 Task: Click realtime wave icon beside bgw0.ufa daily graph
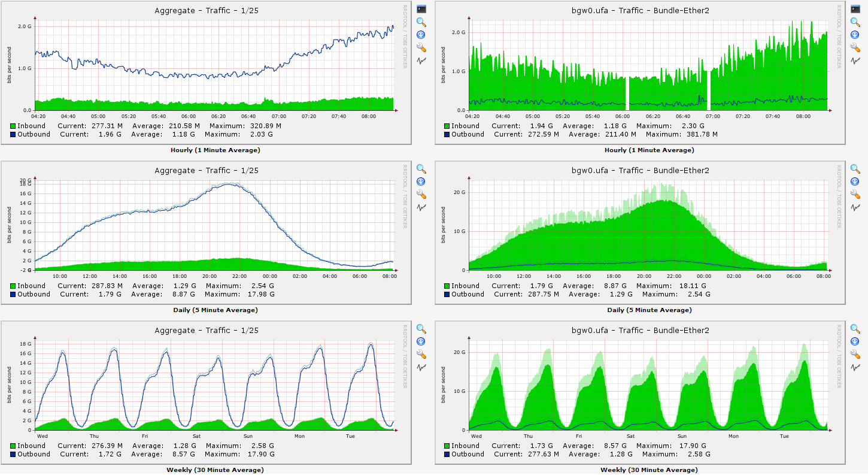pyautogui.click(x=855, y=207)
